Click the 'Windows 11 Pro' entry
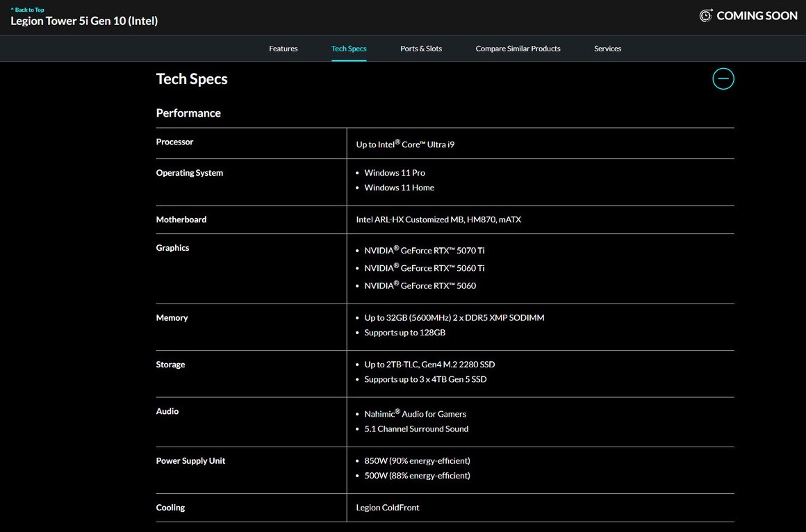The height and width of the screenshot is (532, 806). pos(394,173)
